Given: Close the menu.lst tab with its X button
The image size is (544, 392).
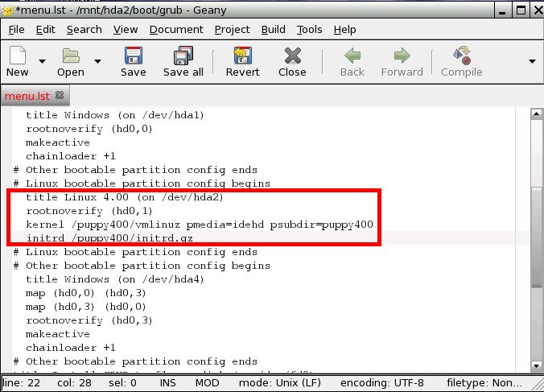Looking at the screenshot, I should (x=60, y=96).
